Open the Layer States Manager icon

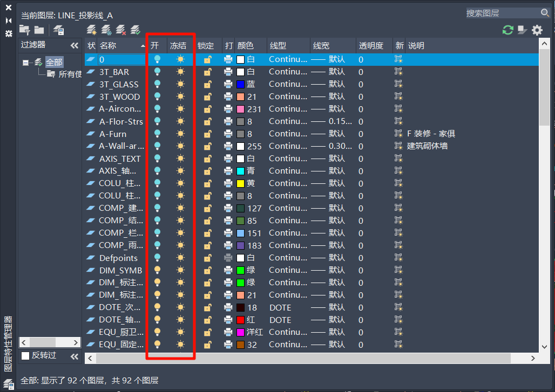[x=58, y=30]
